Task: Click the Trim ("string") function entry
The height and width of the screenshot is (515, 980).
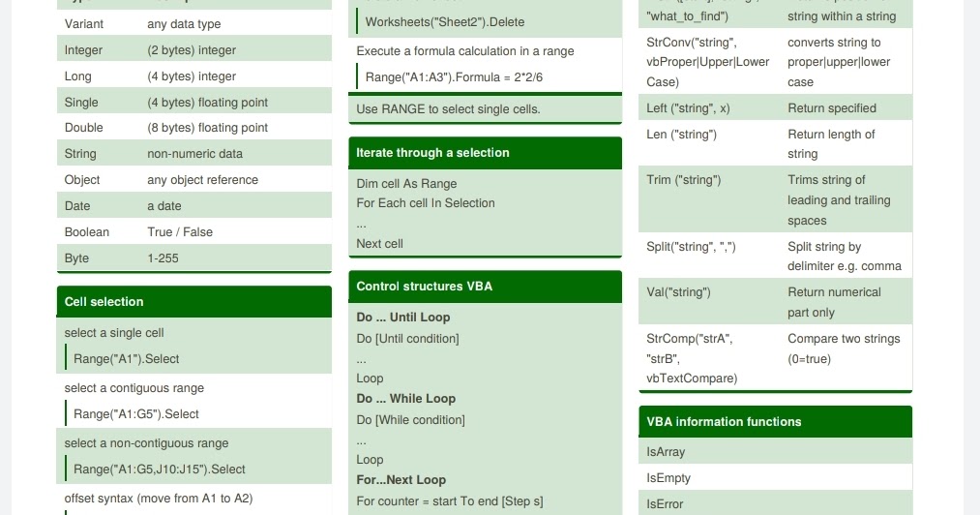Action: click(x=684, y=180)
